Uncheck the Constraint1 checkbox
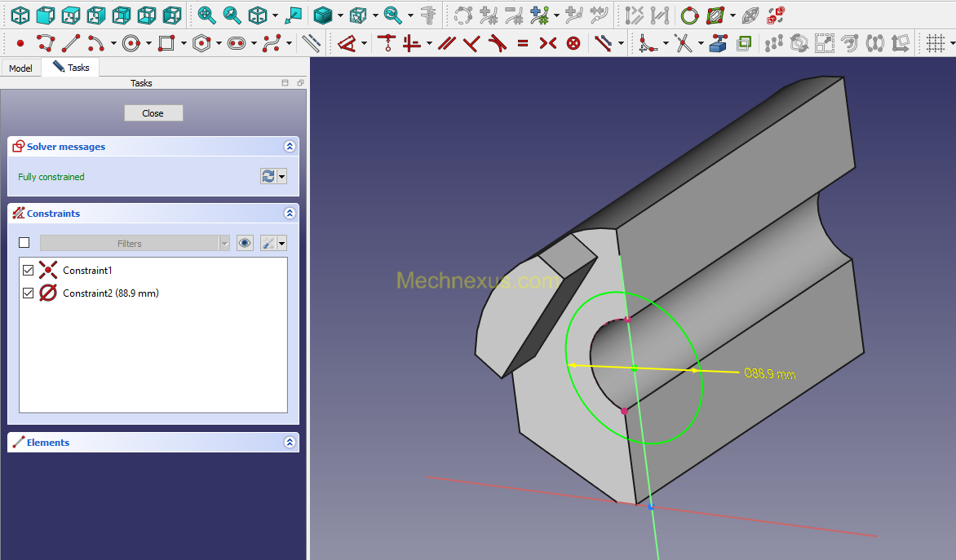Screen dimensions: 956x560 coord(28,270)
